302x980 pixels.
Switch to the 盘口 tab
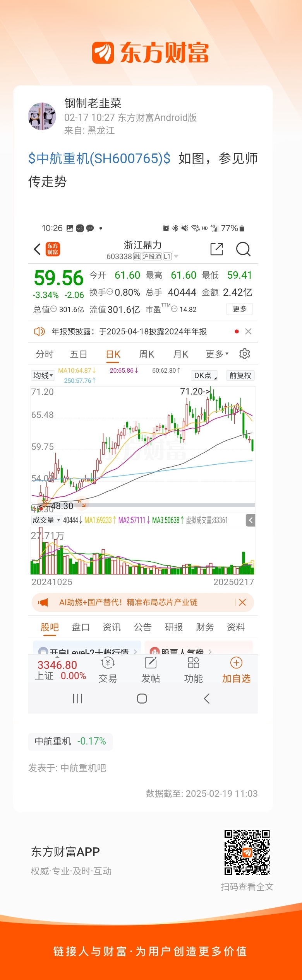[x=81, y=627]
